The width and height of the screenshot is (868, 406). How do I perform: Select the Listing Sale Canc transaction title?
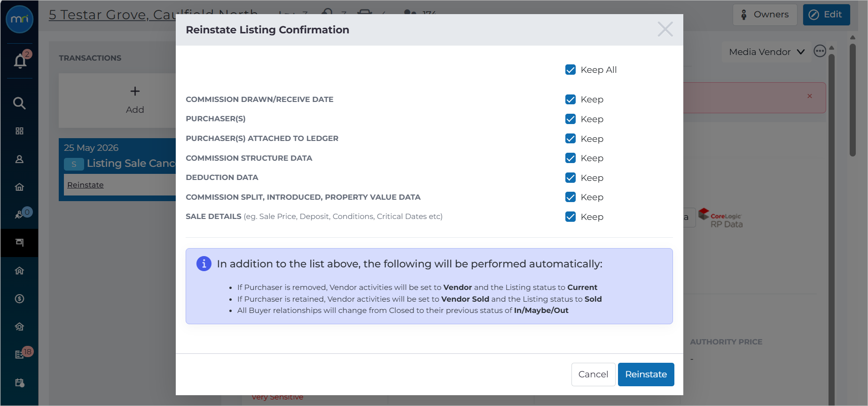[131, 164]
